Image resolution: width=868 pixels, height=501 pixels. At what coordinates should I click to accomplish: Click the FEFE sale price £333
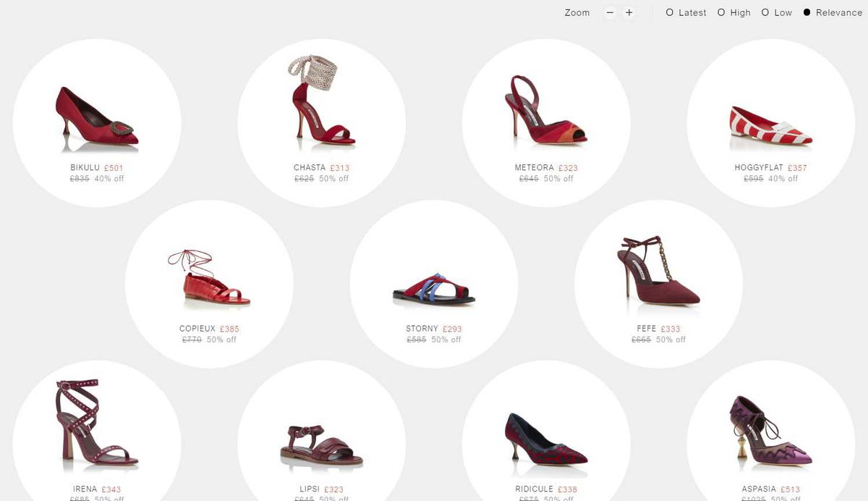(x=670, y=329)
